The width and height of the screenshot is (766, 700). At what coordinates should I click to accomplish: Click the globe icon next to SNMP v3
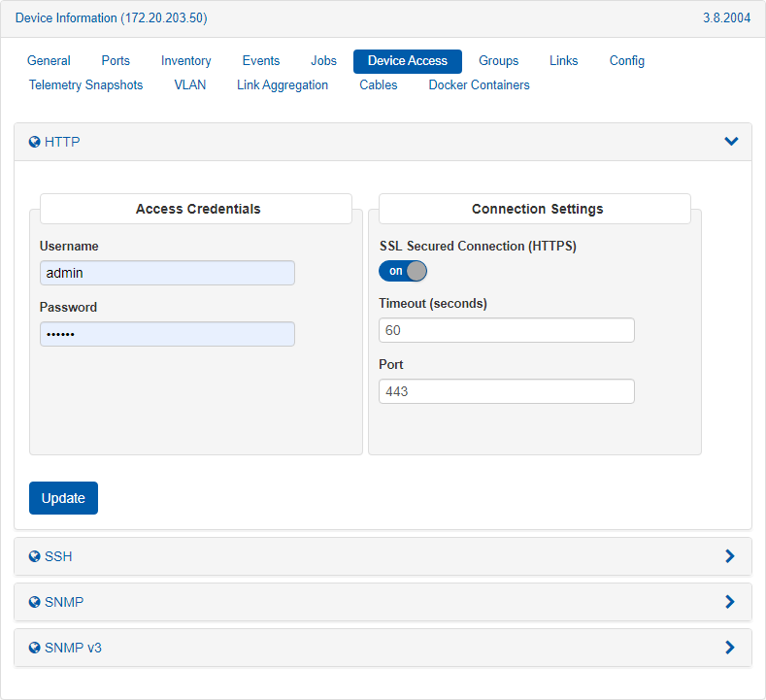[x=35, y=648]
